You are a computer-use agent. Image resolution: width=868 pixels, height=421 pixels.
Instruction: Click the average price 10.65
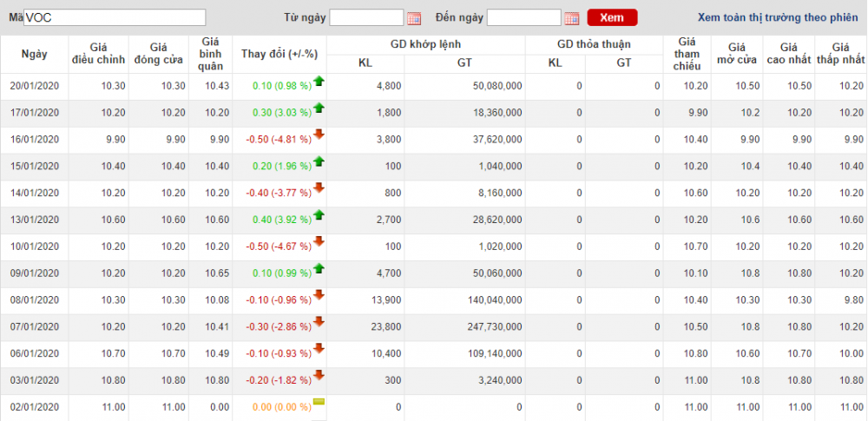click(x=218, y=273)
